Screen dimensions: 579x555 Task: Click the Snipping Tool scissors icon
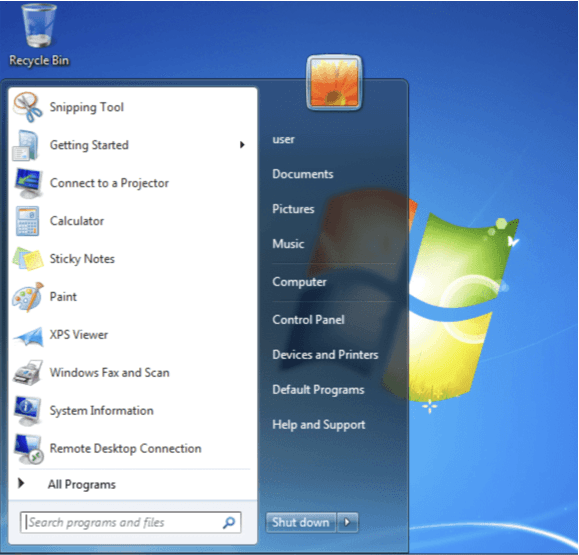coord(27,107)
